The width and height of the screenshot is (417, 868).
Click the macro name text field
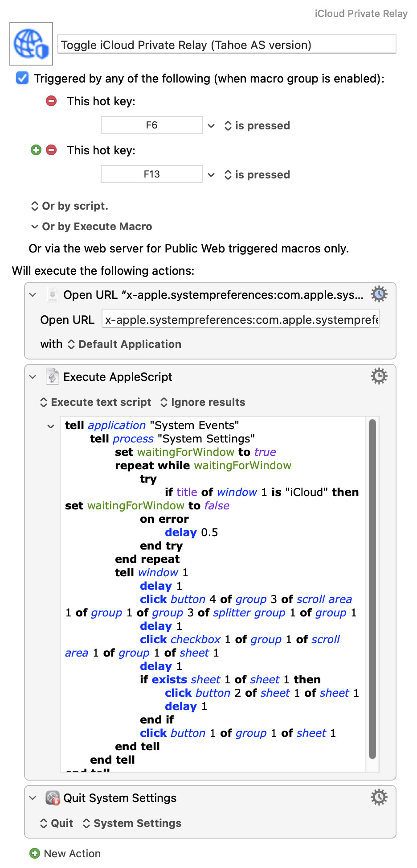[226, 45]
